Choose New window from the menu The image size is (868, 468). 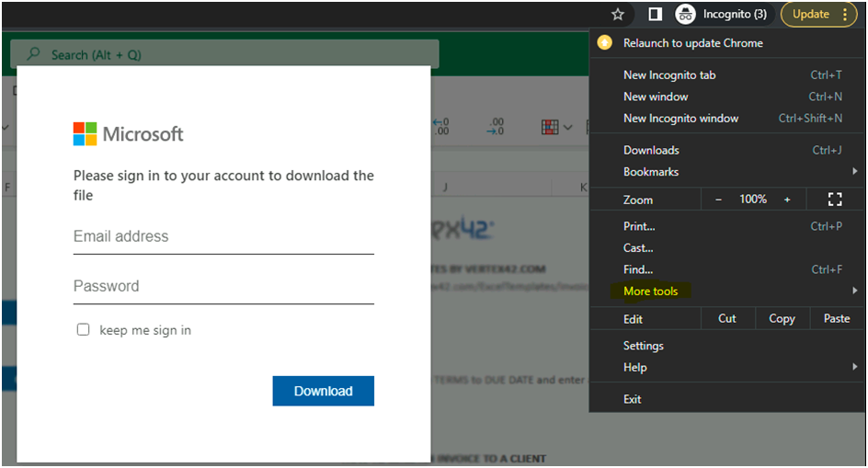(727, 97)
